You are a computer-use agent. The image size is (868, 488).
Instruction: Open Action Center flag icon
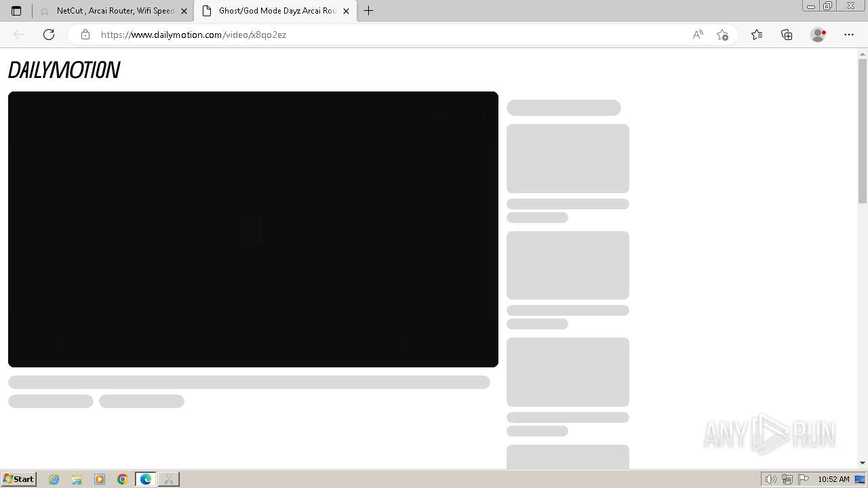click(x=804, y=479)
